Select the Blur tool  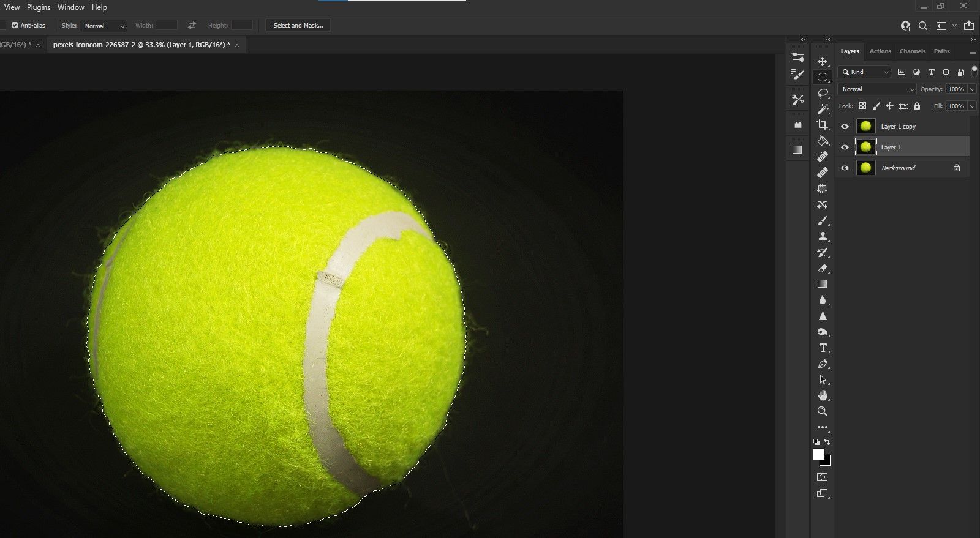click(x=823, y=300)
